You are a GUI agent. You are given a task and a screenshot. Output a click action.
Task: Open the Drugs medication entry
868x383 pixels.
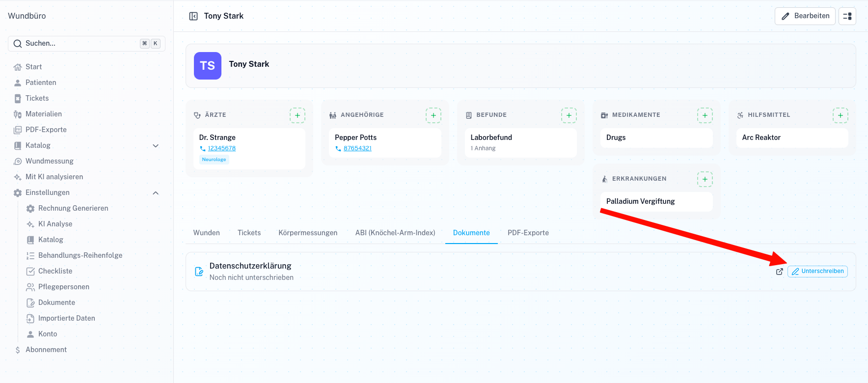tap(656, 138)
